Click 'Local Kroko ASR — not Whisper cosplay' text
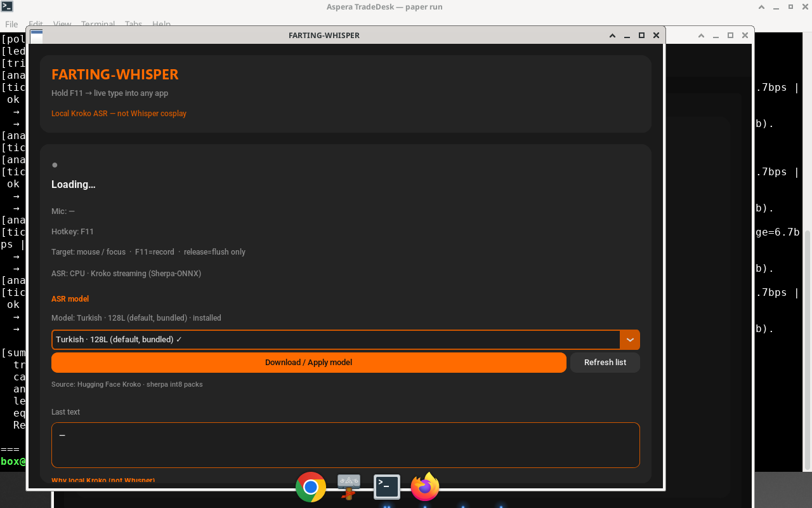Viewport: 812px width, 508px height. pyautogui.click(x=119, y=114)
